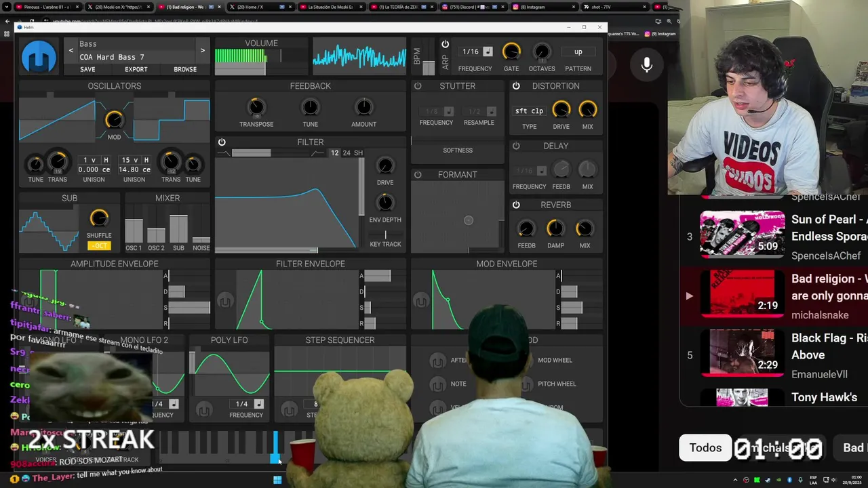Toggle oscillator 1 unison H button
The width and height of the screenshot is (868, 488).
(106, 160)
